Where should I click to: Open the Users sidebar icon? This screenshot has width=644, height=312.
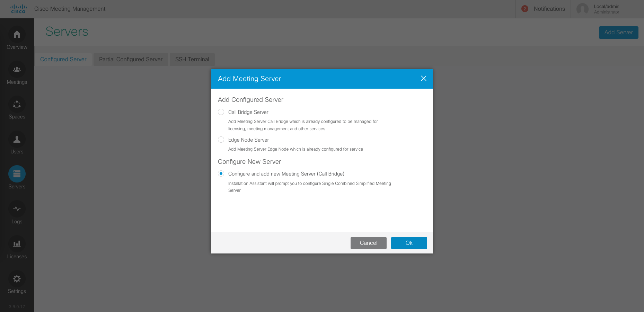pos(17,139)
